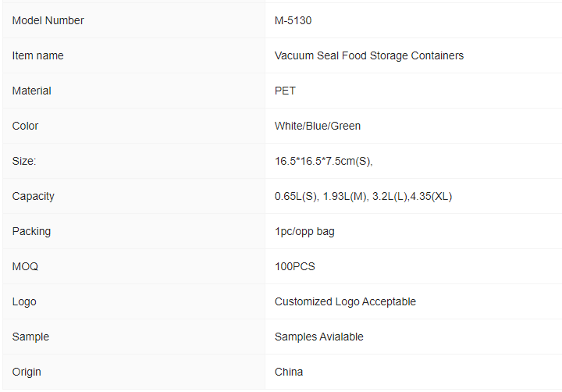Select the PET material value
This screenshot has width=562, height=392.
tap(285, 91)
